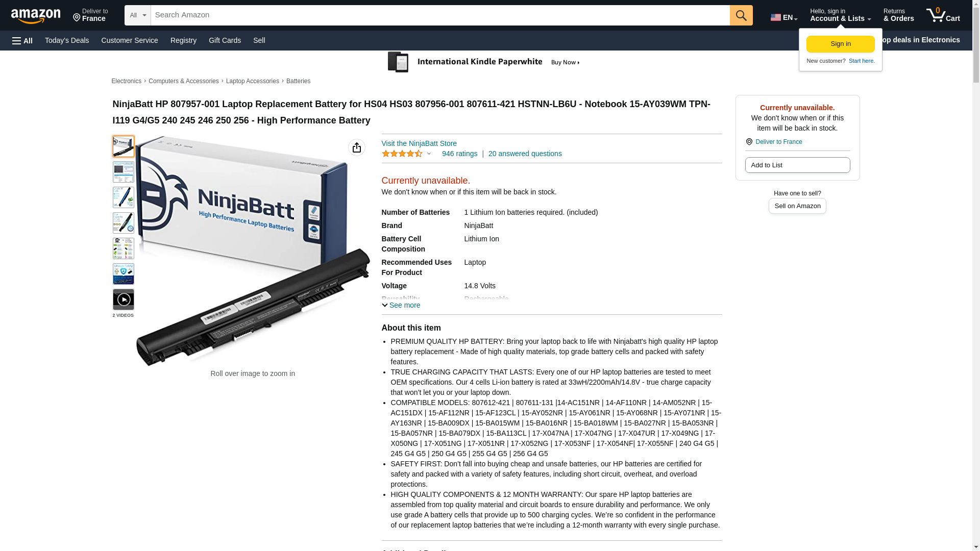Click the search magnifier Go button
Image resolution: width=980 pixels, height=551 pixels.
[x=741, y=15]
